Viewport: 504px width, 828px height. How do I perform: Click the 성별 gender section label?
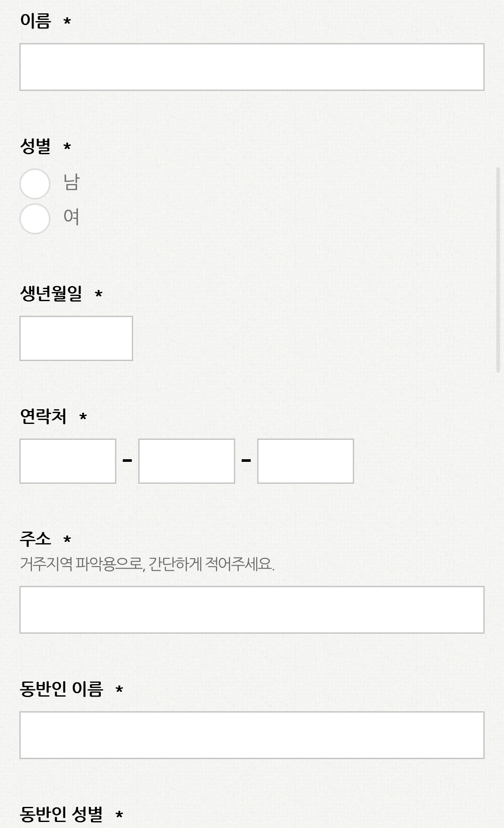[x=35, y=146]
